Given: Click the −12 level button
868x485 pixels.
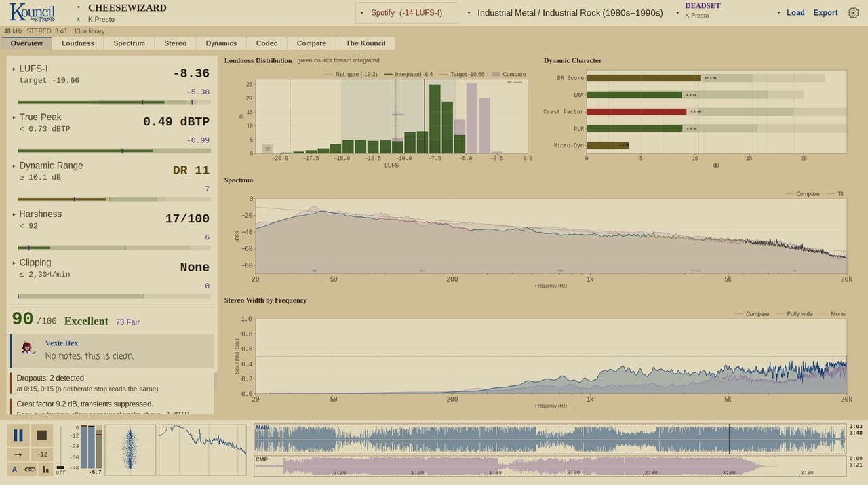Looking at the screenshot, I should point(41,454).
